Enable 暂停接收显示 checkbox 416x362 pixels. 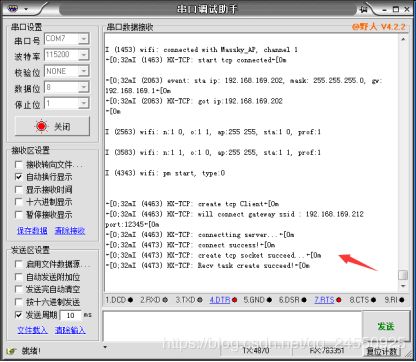(x=19, y=215)
